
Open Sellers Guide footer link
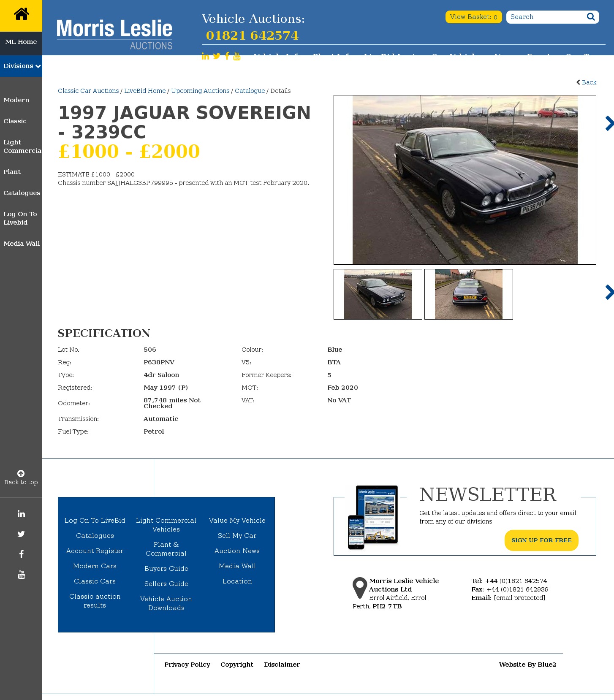[x=166, y=584]
